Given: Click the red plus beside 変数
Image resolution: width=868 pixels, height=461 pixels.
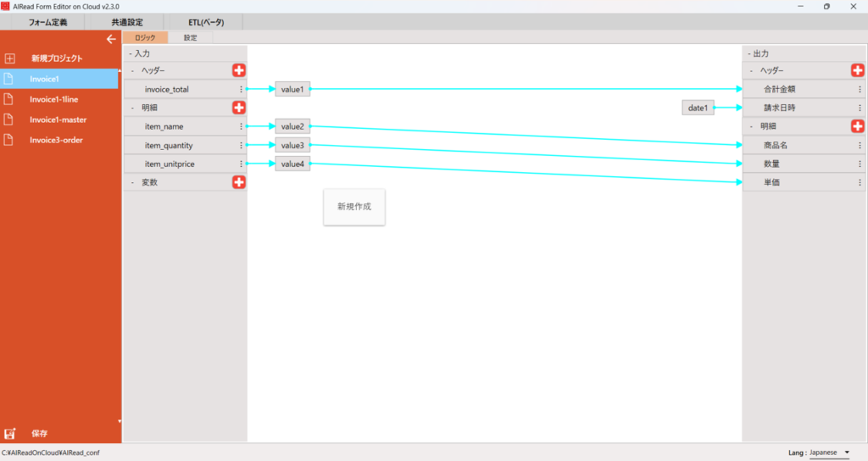Looking at the screenshot, I should 239,182.
